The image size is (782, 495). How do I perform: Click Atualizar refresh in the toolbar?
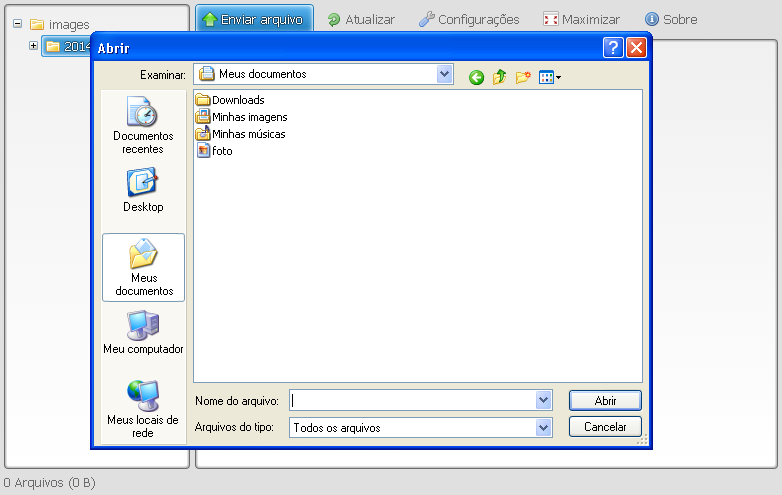click(361, 19)
